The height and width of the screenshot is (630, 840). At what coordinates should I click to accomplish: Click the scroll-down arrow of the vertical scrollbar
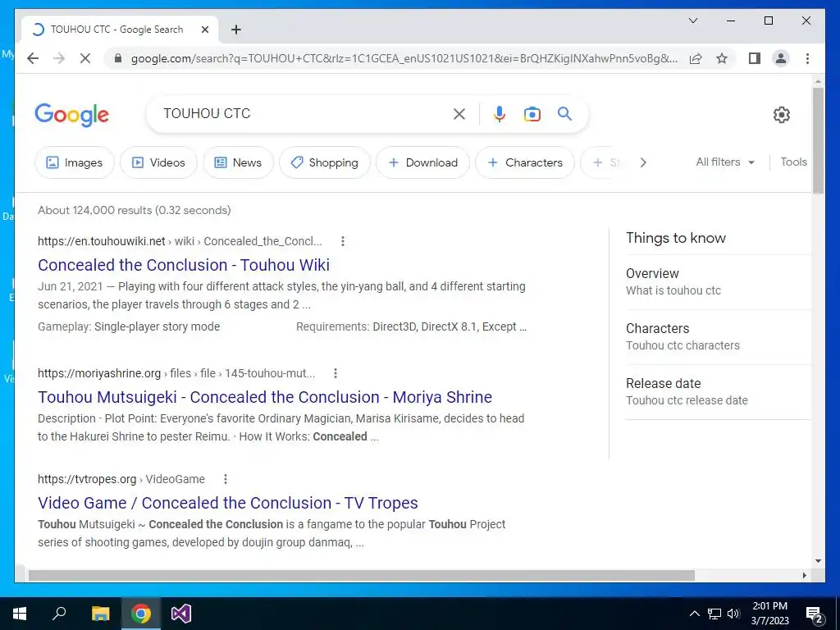point(818,561)
